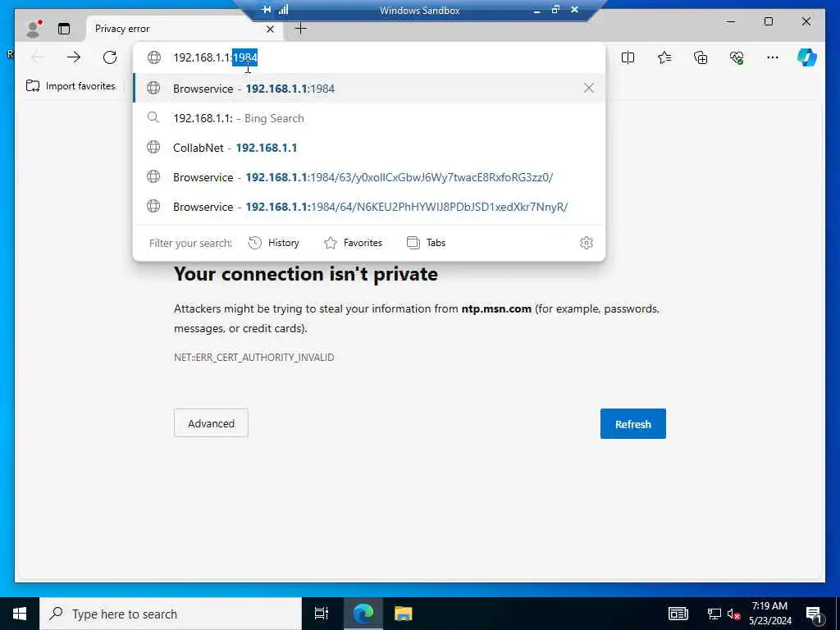Click the Windows Sandbox pin icon
The width and height of the screenshot is (840, 630).
(x=267, y=10)
